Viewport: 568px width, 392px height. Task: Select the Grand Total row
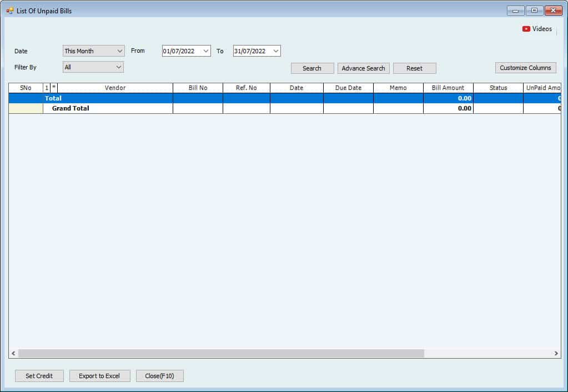coord(285,108)
